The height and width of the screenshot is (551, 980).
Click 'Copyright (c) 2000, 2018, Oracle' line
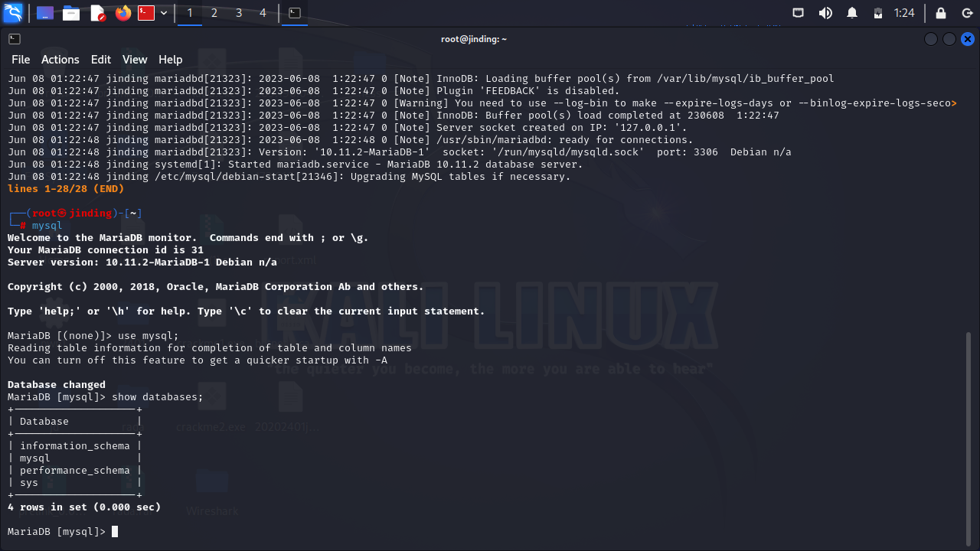[x=216, y=286]
